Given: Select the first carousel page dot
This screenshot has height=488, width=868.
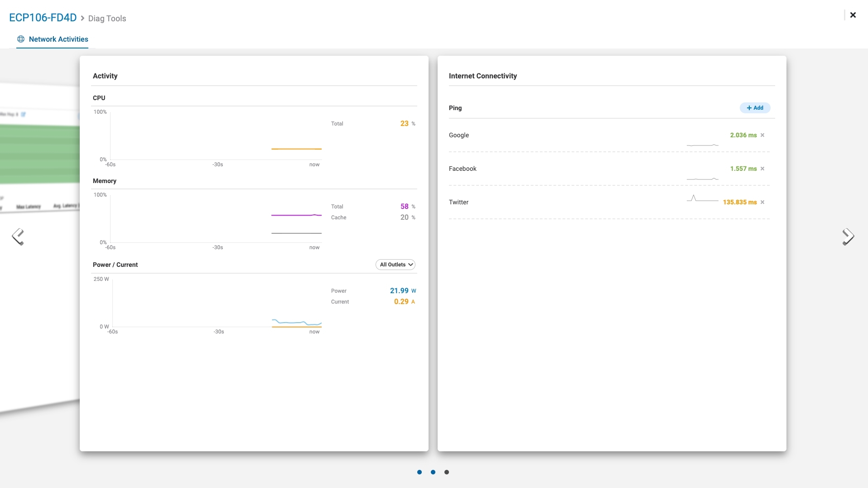Looking at the screenshot, I should (420, 472).
